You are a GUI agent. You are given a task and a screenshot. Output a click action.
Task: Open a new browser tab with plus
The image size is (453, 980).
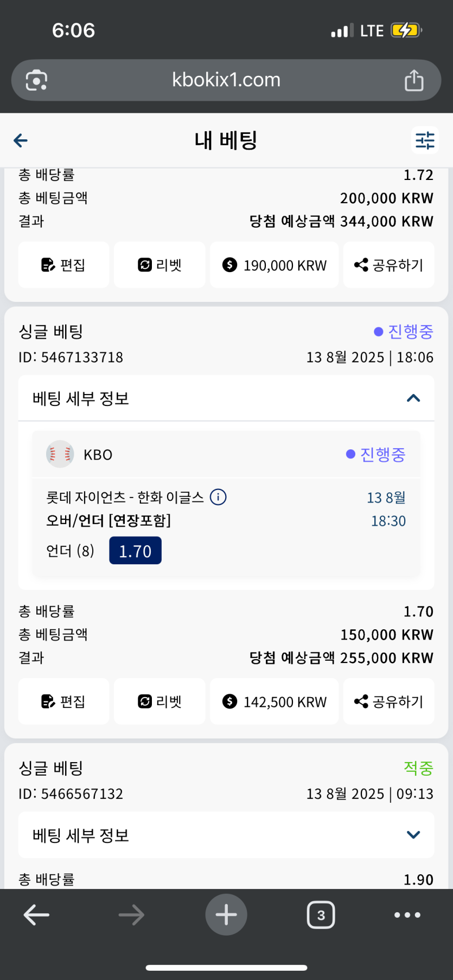pyautogui.click(x=226, y=914)
